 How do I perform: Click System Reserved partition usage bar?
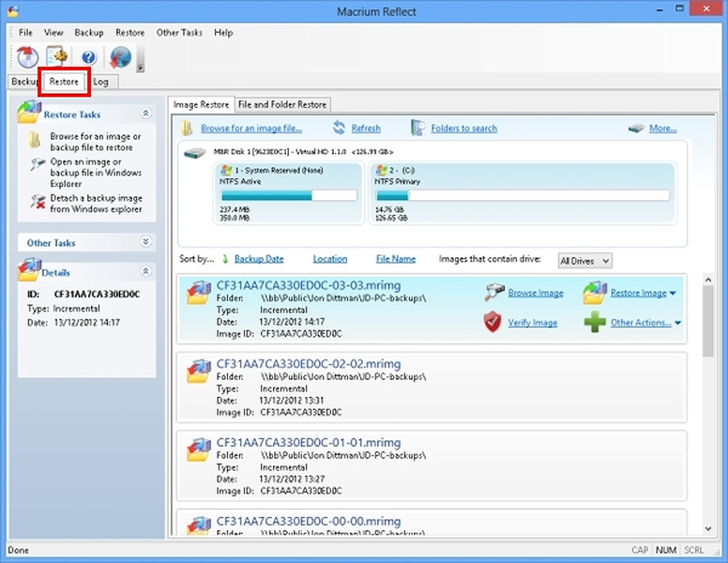(289, 195)
